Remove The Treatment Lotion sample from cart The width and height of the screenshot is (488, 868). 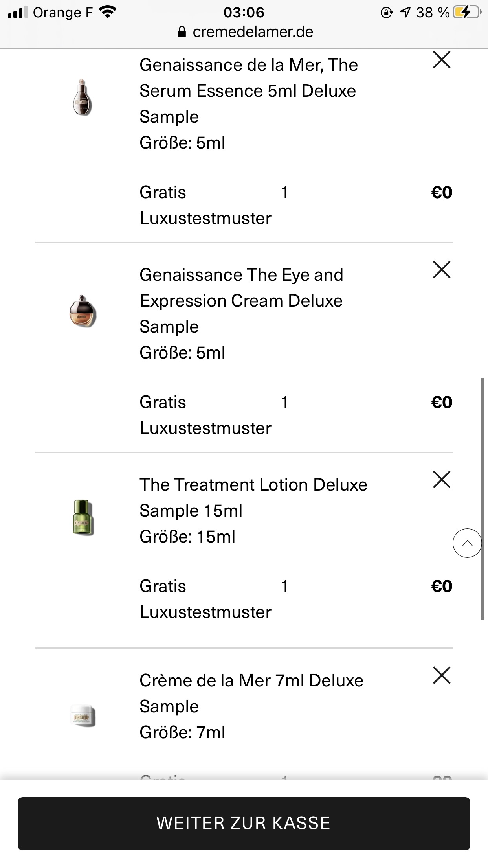pos(442,480)
